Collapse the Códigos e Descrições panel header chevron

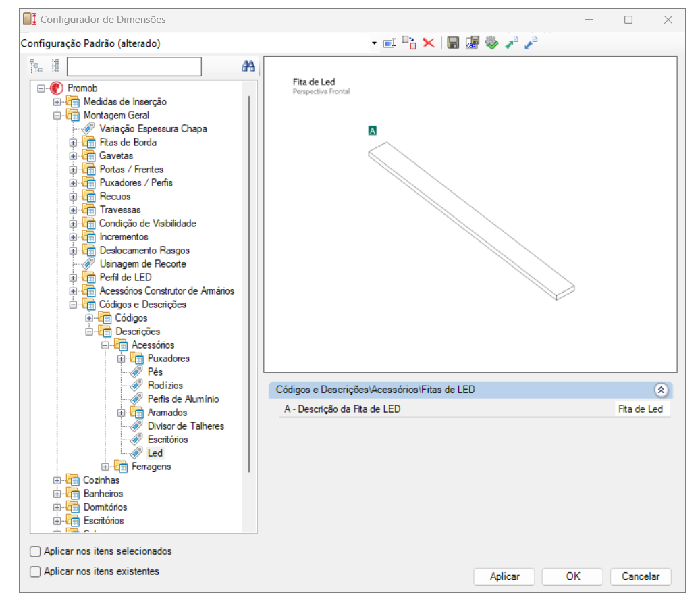[x=661, y=390]
